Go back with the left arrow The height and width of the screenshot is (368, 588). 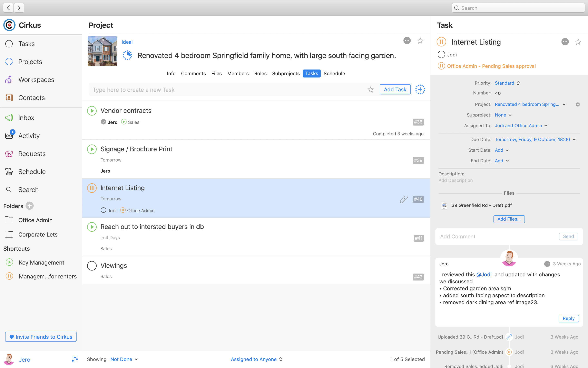8,8
